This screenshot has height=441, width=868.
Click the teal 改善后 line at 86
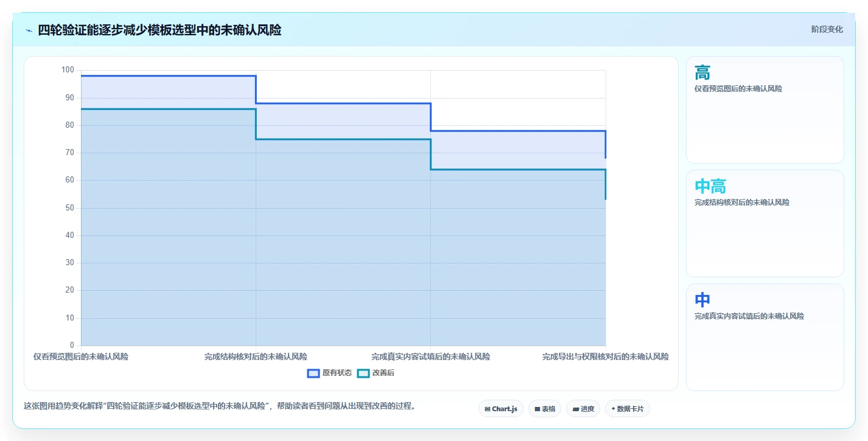pos(168,109)
